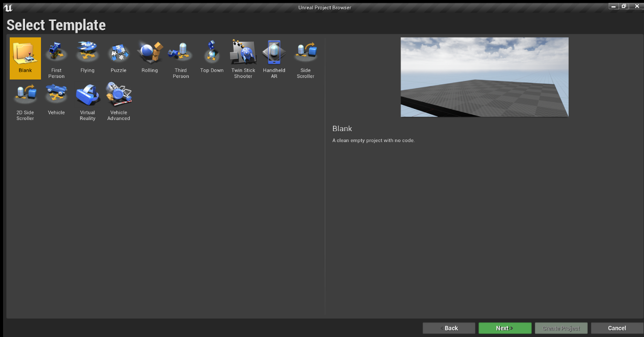Click the Blank template preview image
Screen dimensions: 644x337
point(484,77)
